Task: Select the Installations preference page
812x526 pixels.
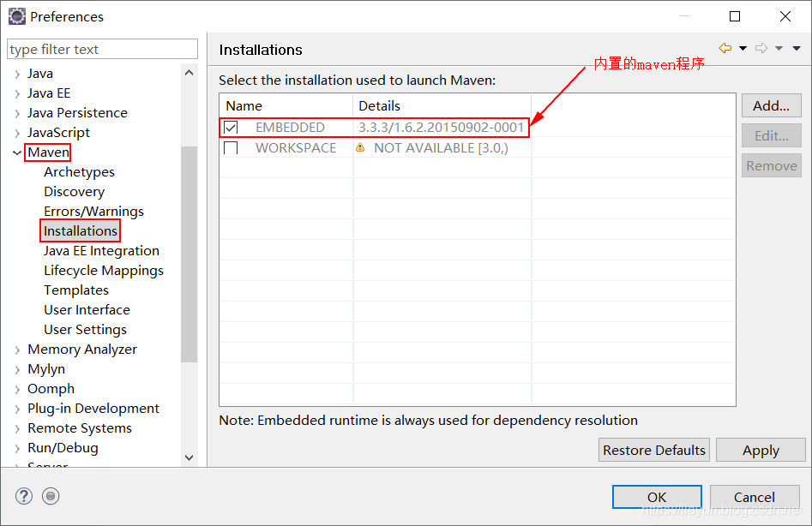Action: pyautogui.click(x=81, y=230)
